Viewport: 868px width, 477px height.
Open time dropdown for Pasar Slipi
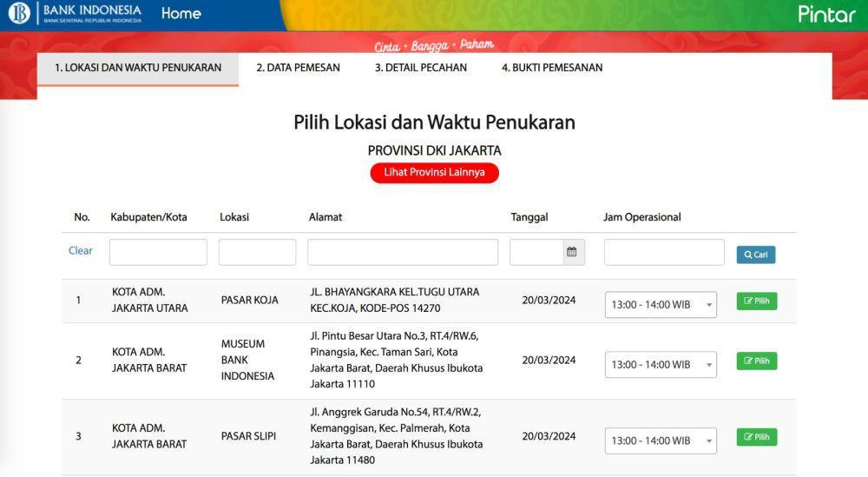tap(661, 441)
